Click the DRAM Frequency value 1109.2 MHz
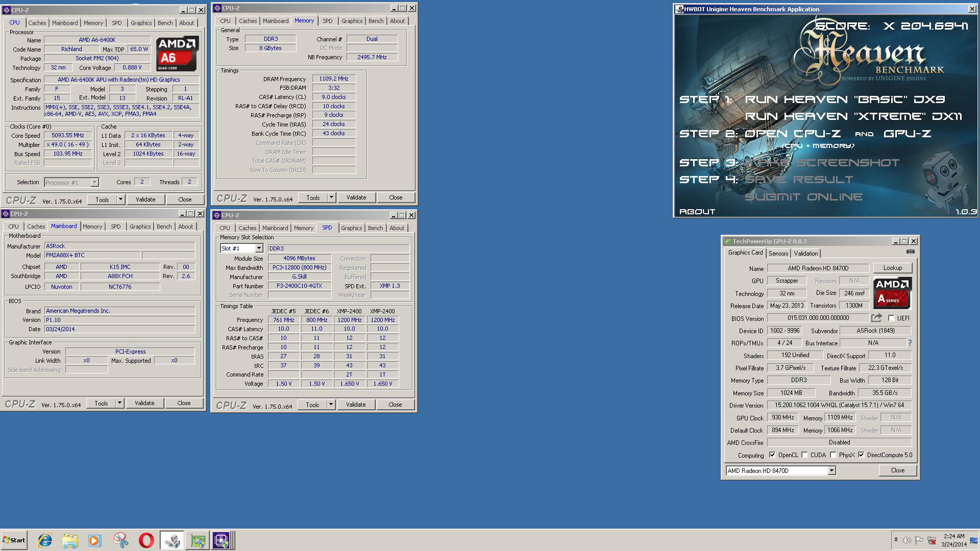980x551 pixels. [x=334, y=79]
